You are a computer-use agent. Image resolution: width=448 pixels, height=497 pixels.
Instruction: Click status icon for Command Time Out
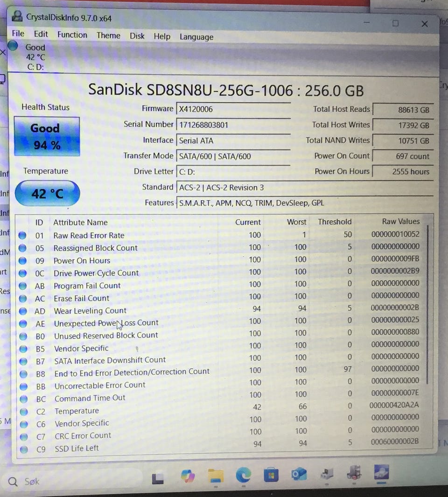(x=23, y=399)
